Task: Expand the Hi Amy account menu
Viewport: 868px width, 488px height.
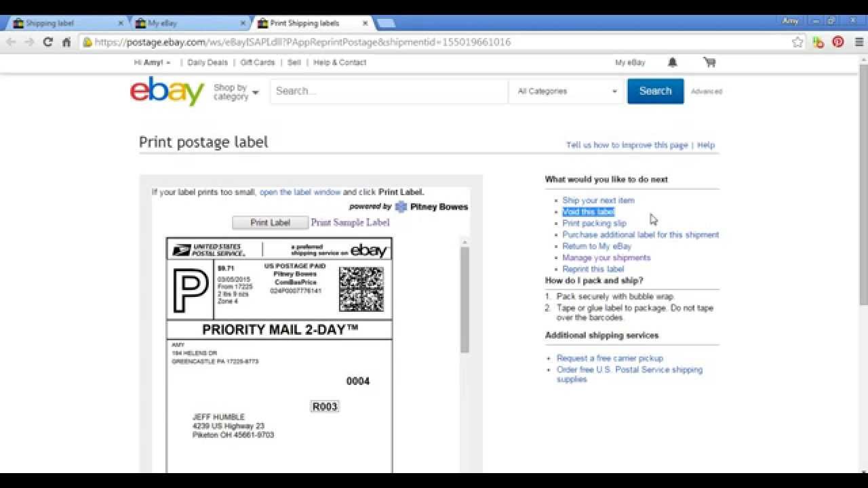Action: pos(152,62)
